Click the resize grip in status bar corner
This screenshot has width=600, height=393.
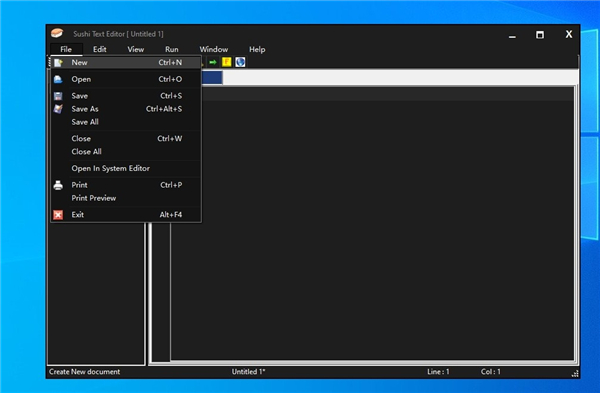575,373
